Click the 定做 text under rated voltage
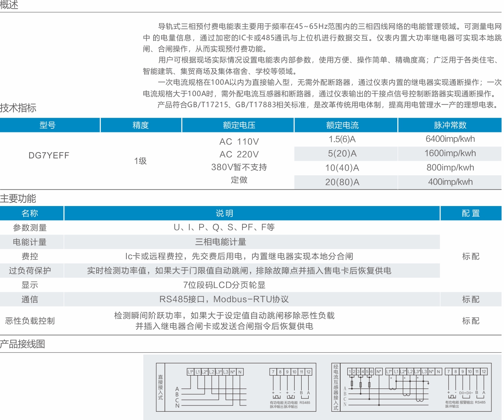The width and height of the screenshot is (504, 420). [x=239, y=180]
